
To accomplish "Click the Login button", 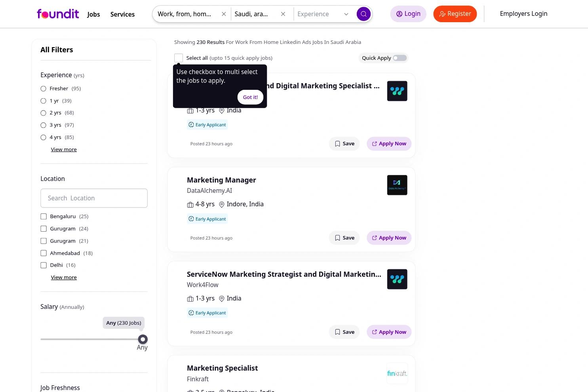I will [x=408, y=14].
